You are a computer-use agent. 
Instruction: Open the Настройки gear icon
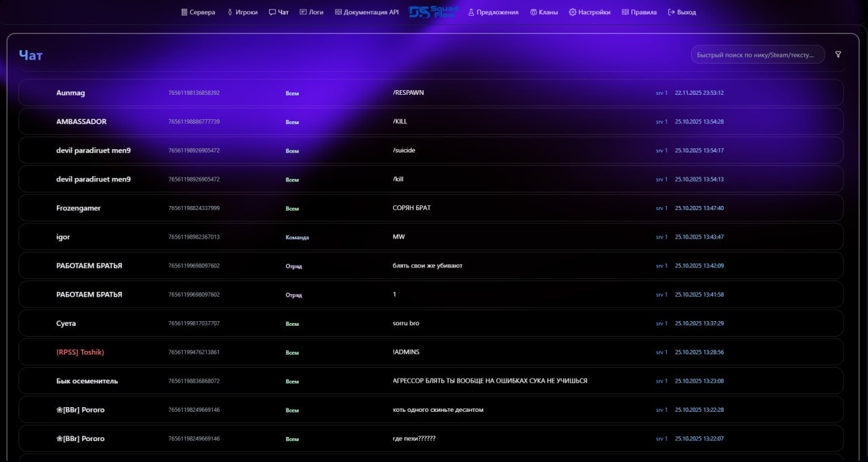(x=572, y=12)
